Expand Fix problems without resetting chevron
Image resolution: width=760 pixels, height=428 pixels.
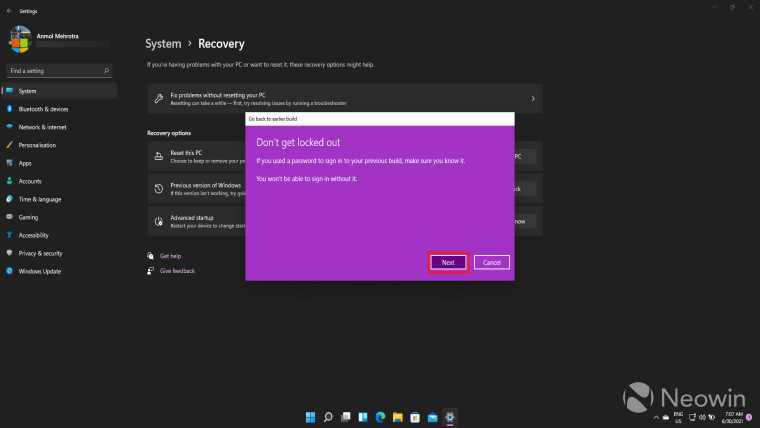(533, 99)
